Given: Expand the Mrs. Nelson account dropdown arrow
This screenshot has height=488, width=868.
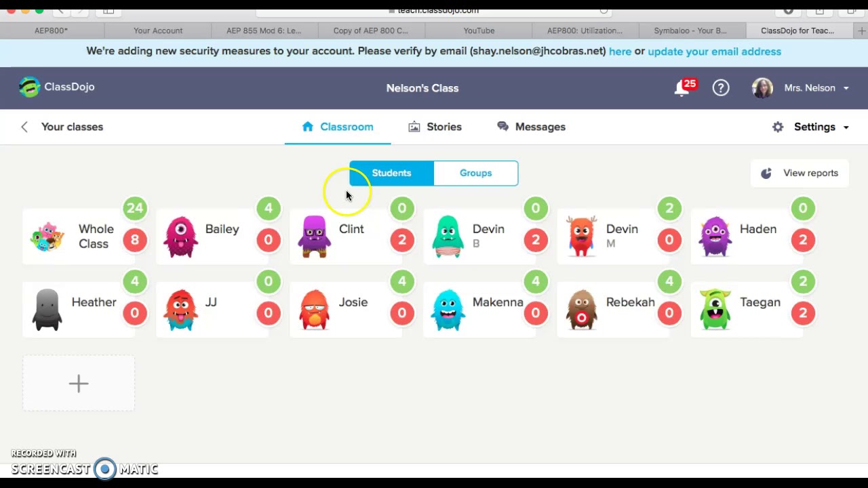Looking at the screenshot, I should pyautogui.click(x=846, y=88).
